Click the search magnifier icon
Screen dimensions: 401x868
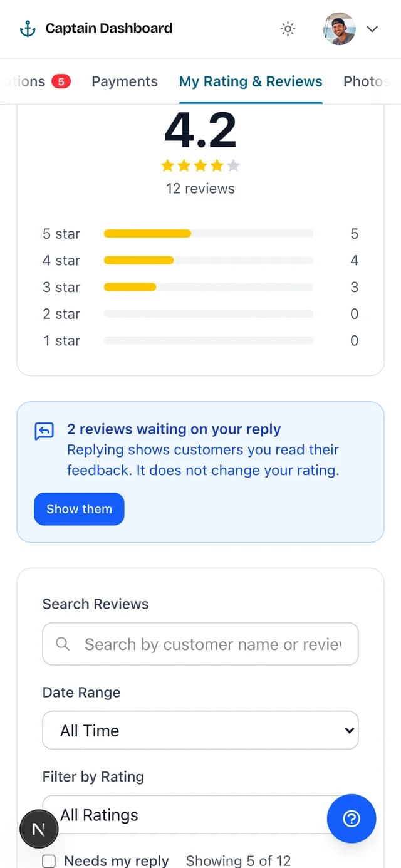pyautogui.click(x=63, y=644)
